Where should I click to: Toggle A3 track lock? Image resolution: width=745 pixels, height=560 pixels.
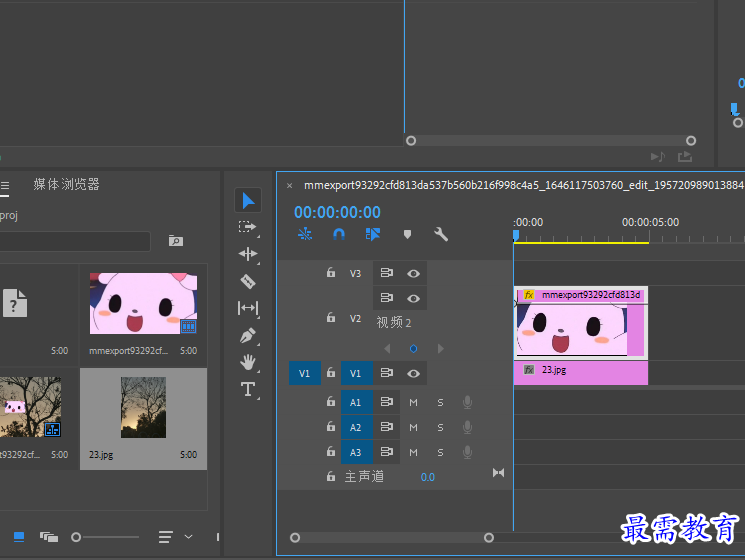tap(331, 452)
